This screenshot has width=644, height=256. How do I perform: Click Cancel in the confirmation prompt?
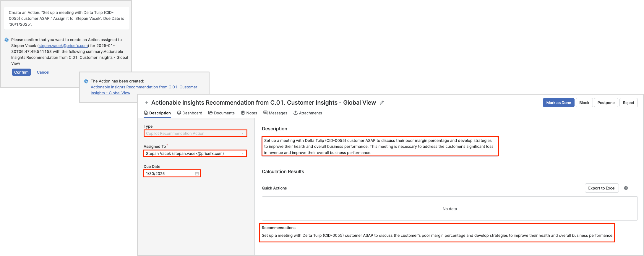(x=43, y=72)
